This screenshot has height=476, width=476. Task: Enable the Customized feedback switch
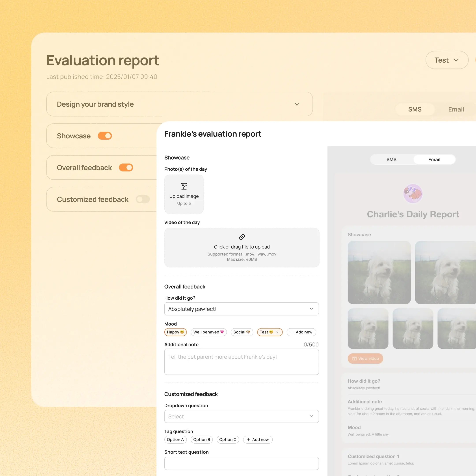[x=143, y=199]
